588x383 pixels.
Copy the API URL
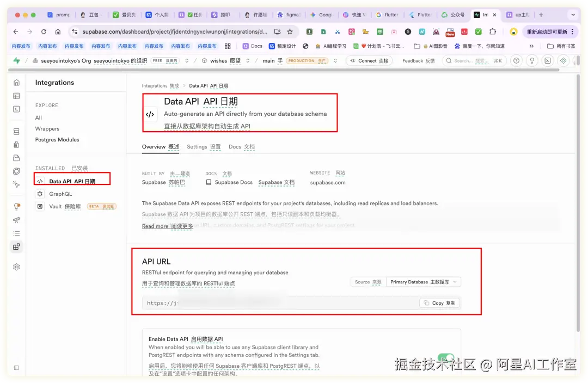440,303
